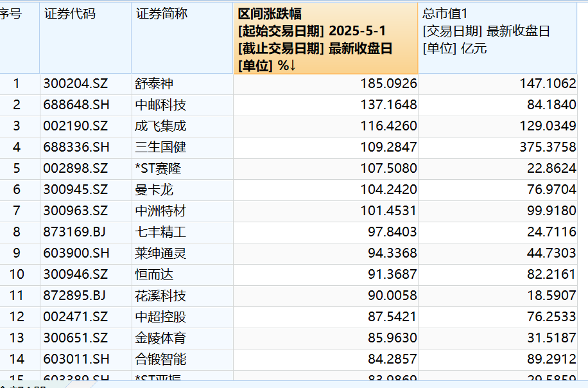
Task: Select stock code 688336.SH
Action: coord(76,147)
